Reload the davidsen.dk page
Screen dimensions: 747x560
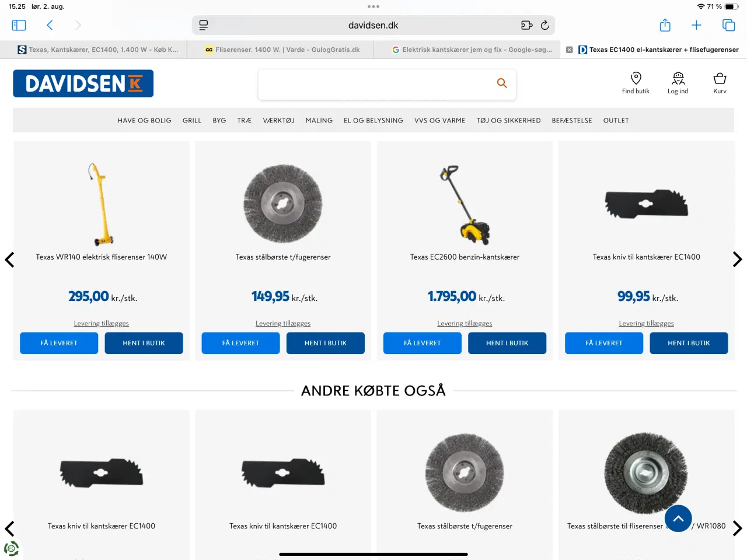coord(544,25)
